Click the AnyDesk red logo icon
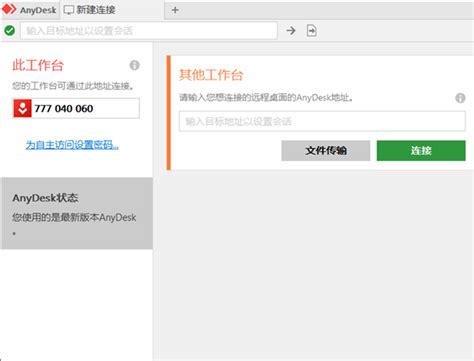The image size is (474, 361). (x=9, y=9)
